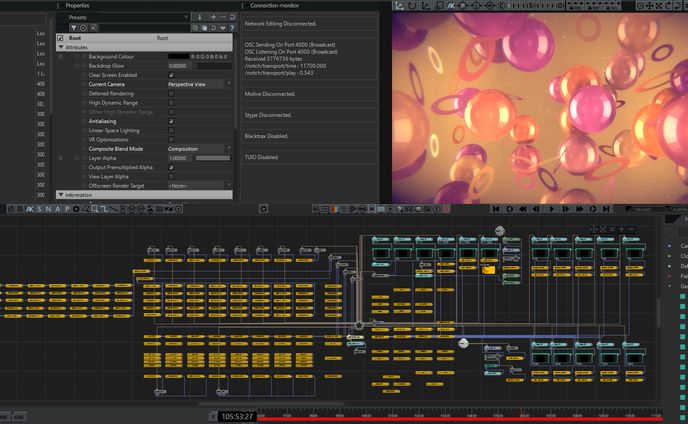Enable the VR Optimisations checkbox

[171, 140]
